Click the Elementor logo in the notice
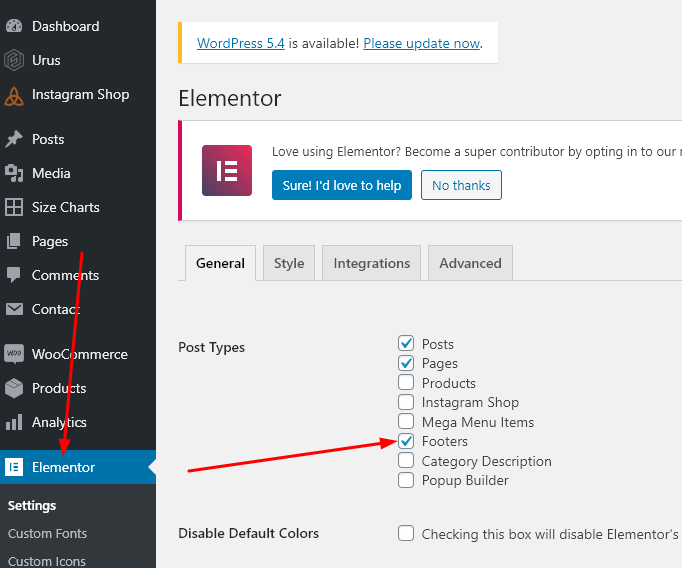The image size is (682, 568). (227, 170)
